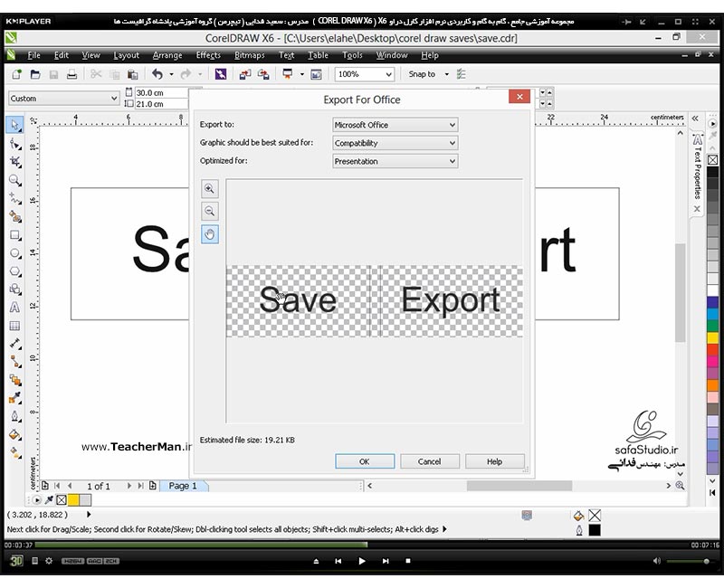Open the Graphic best suited for dropdown

[x=395, y=143]
